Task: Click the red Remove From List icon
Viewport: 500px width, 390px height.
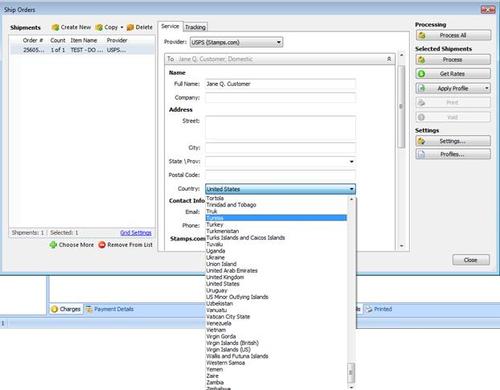Action: (102, 245)
